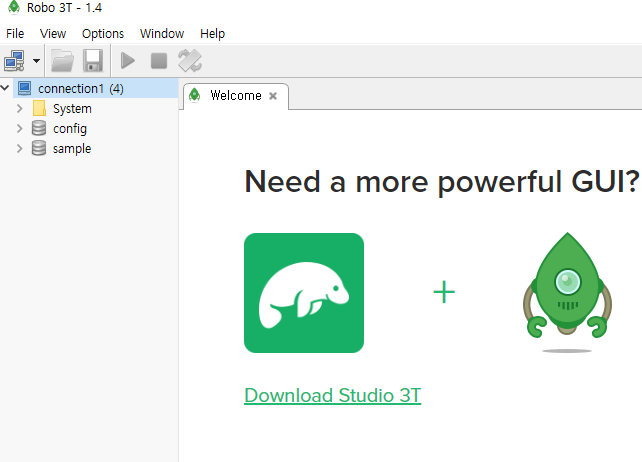This screenshot has height=462, width=642.
Task: Open the Help menu
Action: (212, 34)
